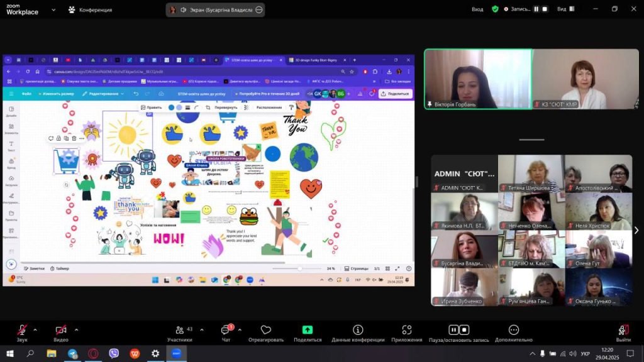Open the Дизайн panel in Canva sidebar
Viewport: 644px width, 362px height.
11,112
